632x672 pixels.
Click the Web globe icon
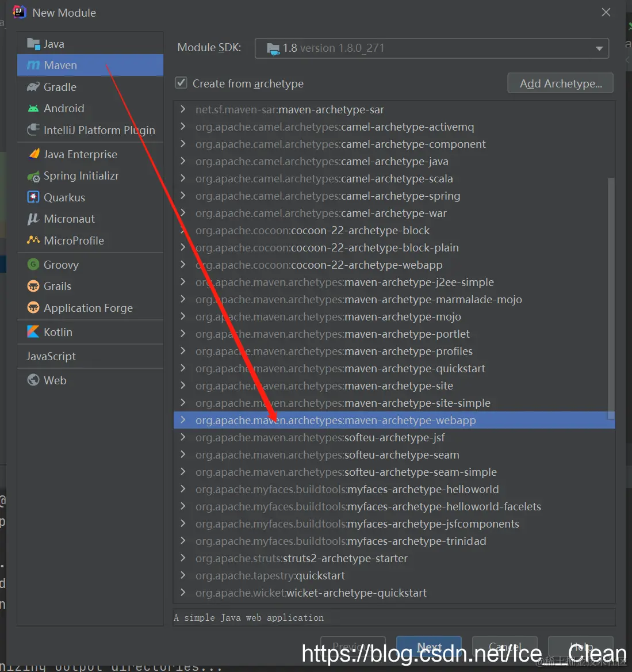33,380
